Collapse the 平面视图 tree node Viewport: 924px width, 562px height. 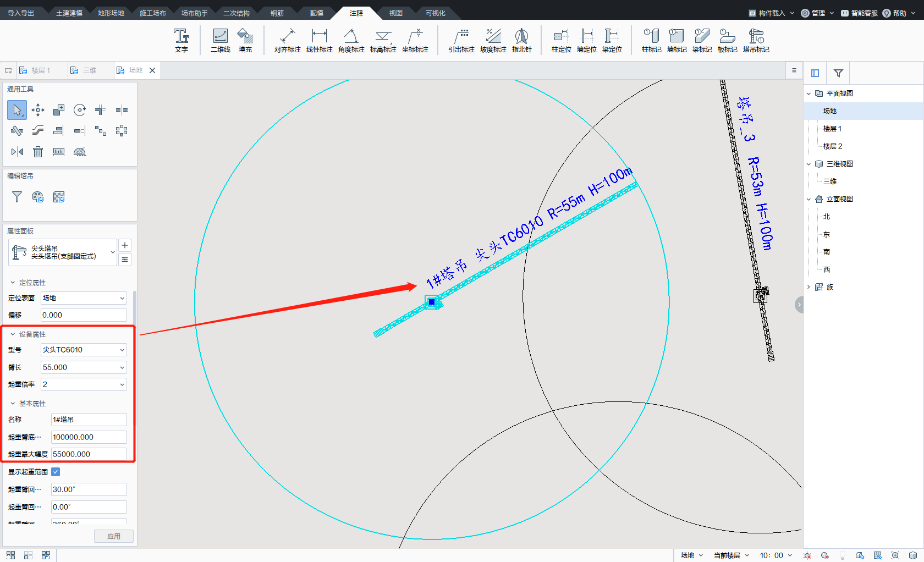809,93
